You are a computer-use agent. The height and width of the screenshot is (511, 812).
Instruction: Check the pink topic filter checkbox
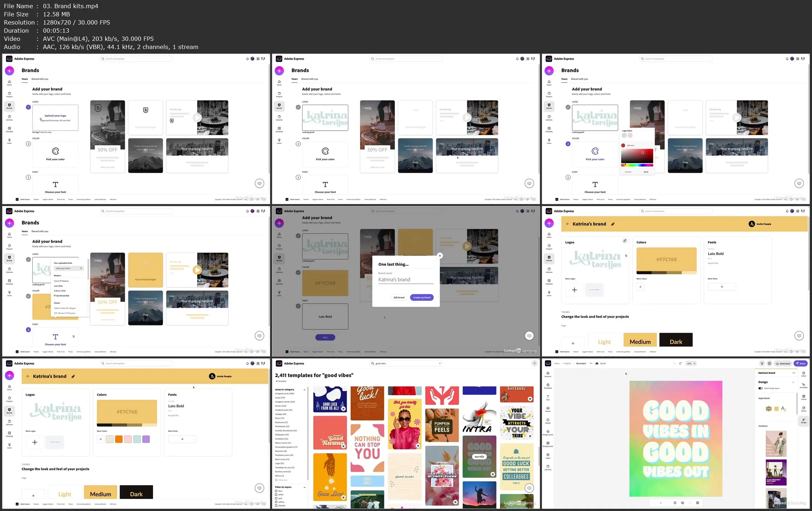point(276,498)
